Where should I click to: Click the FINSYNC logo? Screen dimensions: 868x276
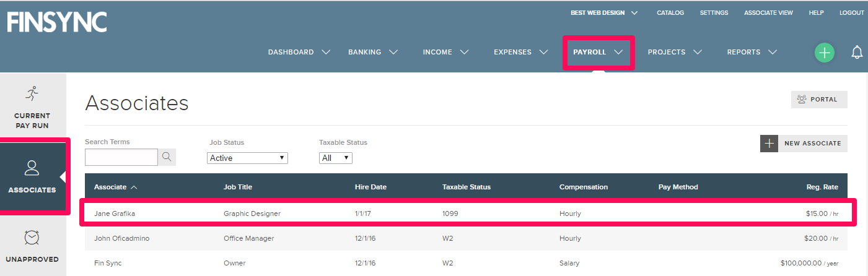(57, 22)
